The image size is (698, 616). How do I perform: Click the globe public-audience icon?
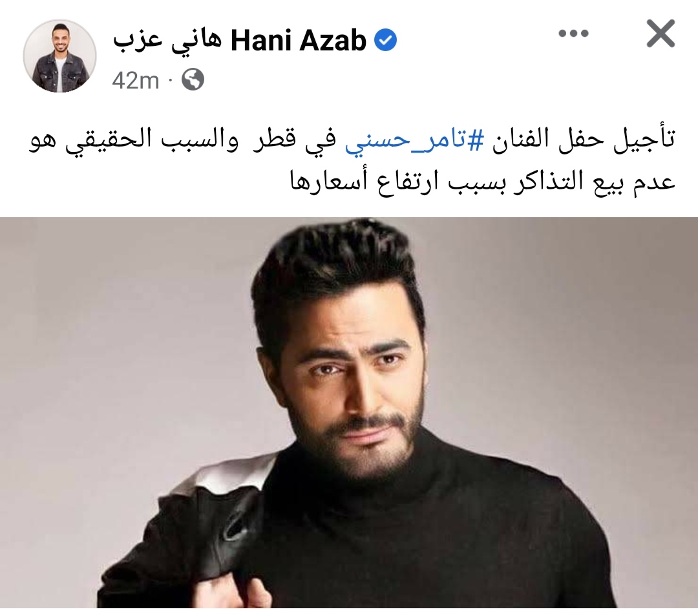tap(193, 80)
